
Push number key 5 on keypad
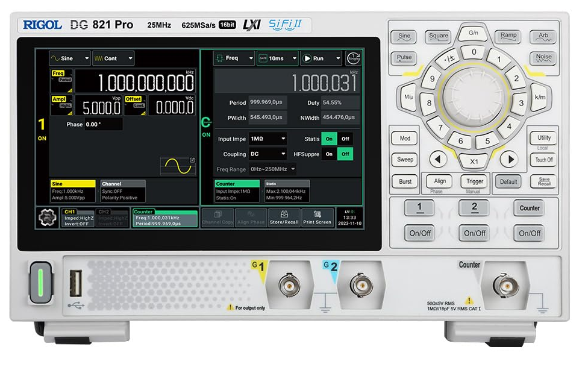[x=487, y=141]
